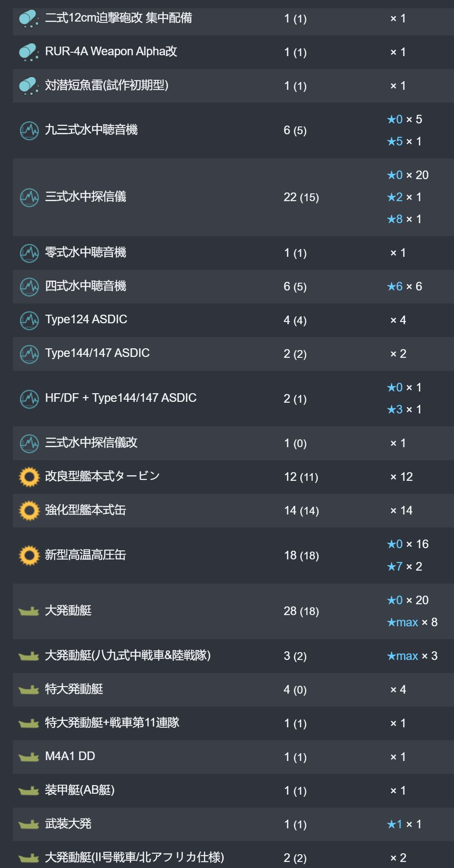Screen dimensions: 454x868
Task: Click the ★max × 3 entry for 大発動艇(八九式中戦車&陸戦隊)
Action: coord(412,656)
